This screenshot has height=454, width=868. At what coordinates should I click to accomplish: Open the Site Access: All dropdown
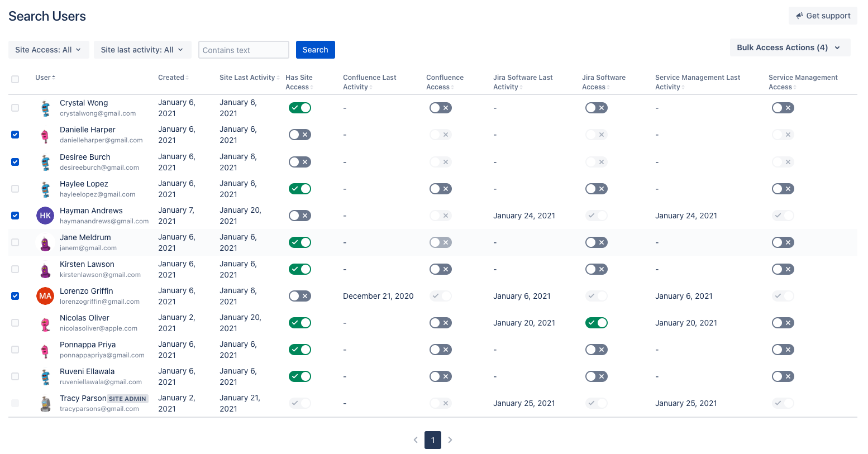[49, 50]
